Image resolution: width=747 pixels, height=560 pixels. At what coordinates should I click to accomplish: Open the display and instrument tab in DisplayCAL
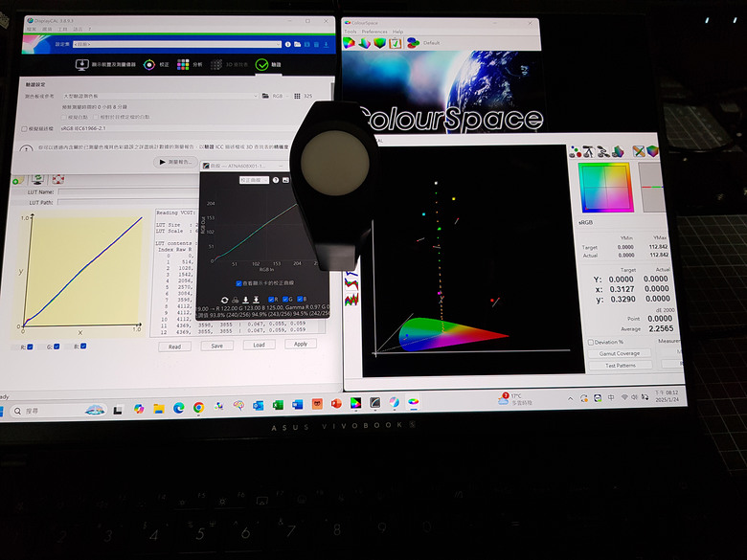pyautogui.click(x=105, y=64)
